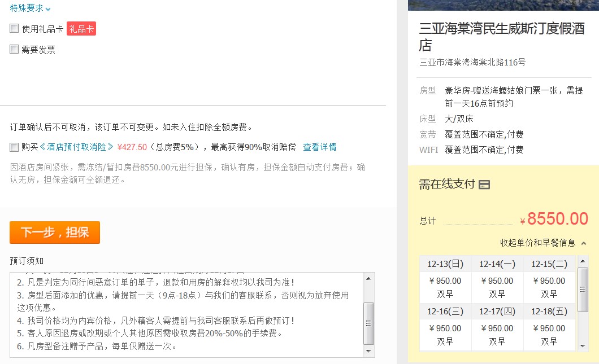Click the up arrow of price table scrollbar
Viewport: 599px width, 364px height.
pyautogui.click(x=583, y=262)
